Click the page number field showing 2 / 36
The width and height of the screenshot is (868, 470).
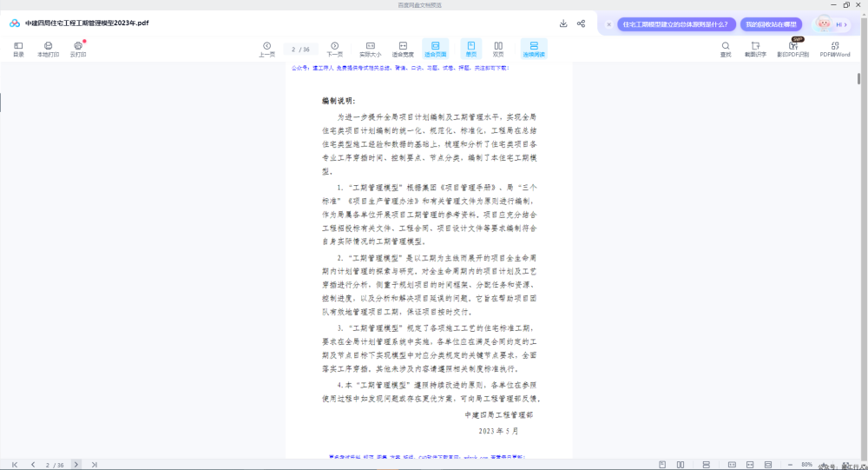tap(300, 50)
